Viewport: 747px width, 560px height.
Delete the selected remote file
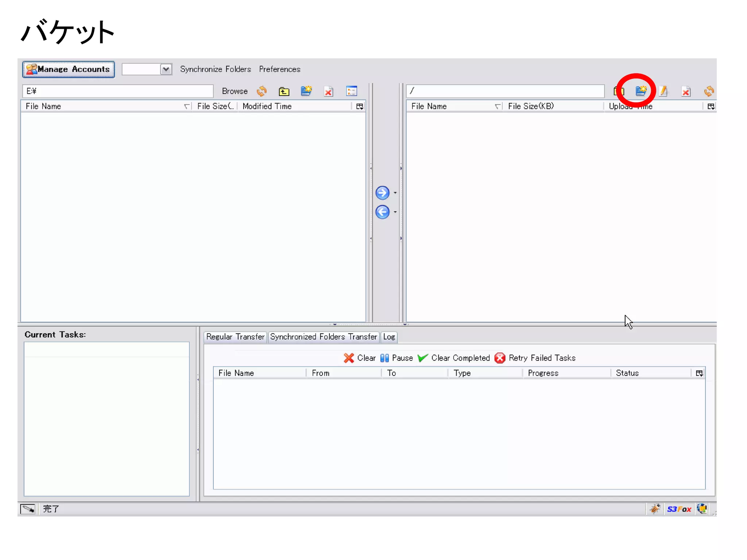point(686,91)
